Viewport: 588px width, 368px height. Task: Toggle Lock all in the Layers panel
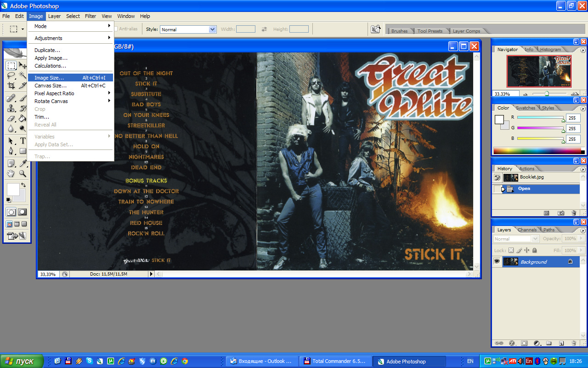click(x=535, y=250)
